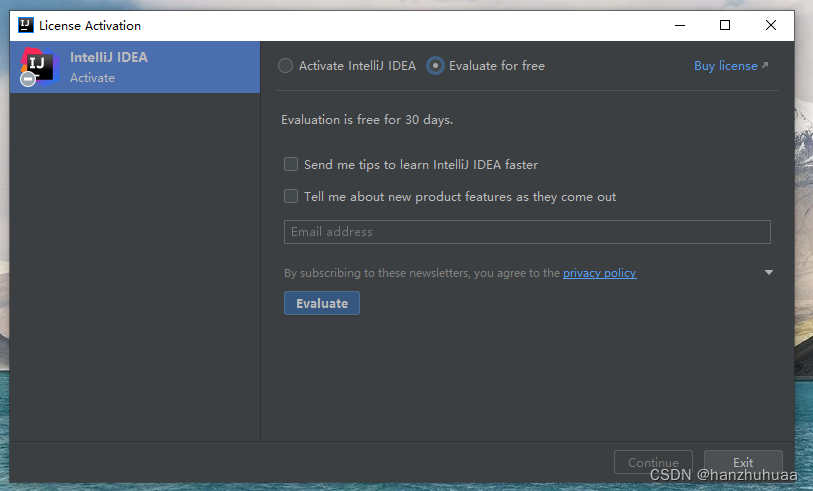Focus the Email address input field

(x=527, y=232)
